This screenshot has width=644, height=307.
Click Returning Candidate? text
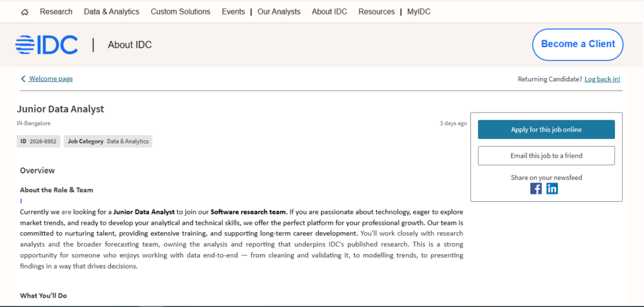tap(550, 79)
